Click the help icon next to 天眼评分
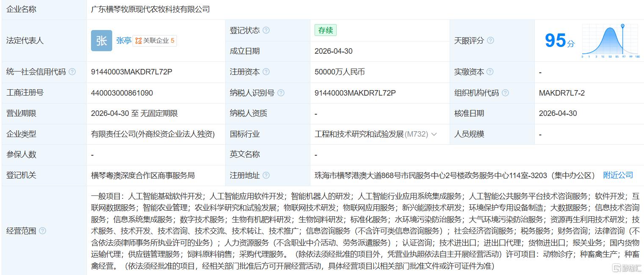 tap(490, 41)
